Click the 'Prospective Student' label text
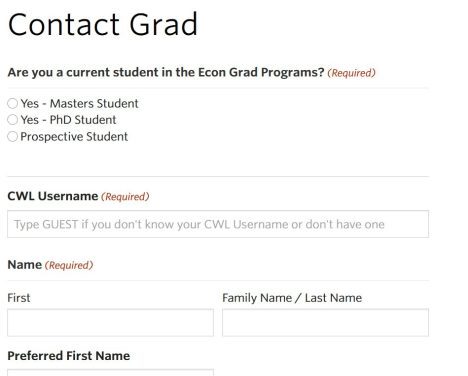Image resolution: width=468 pixels, height=376 pixels. [x=74, y=137]
